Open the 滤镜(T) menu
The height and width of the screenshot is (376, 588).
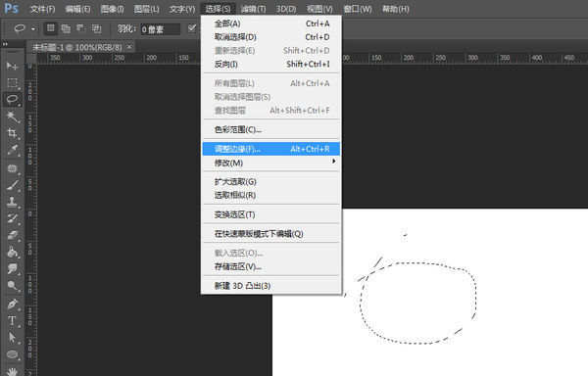pos(254,9)
